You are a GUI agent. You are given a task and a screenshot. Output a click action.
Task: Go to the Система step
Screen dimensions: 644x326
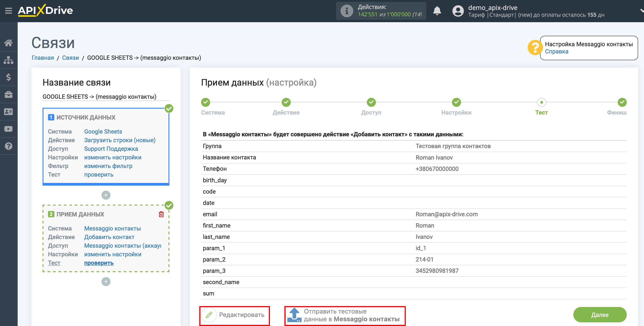pos(206,102)
